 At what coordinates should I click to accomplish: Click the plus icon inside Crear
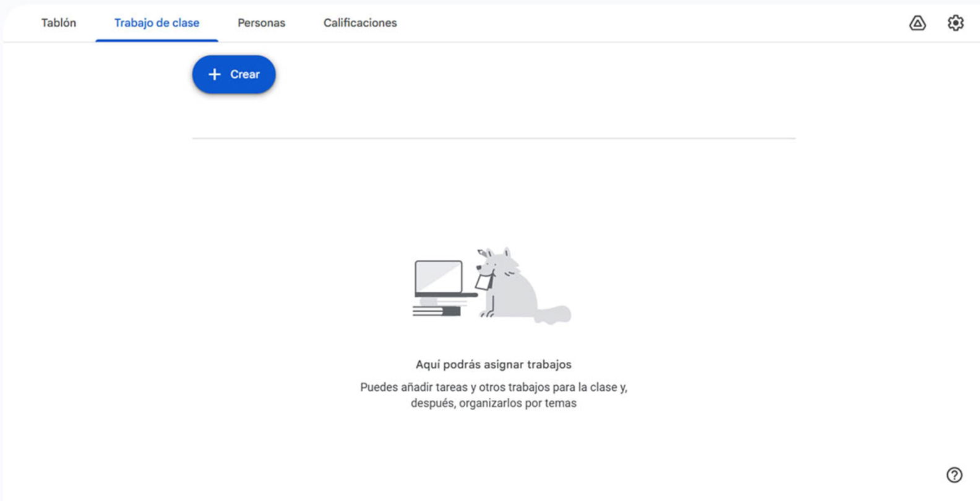click(214, 74)
